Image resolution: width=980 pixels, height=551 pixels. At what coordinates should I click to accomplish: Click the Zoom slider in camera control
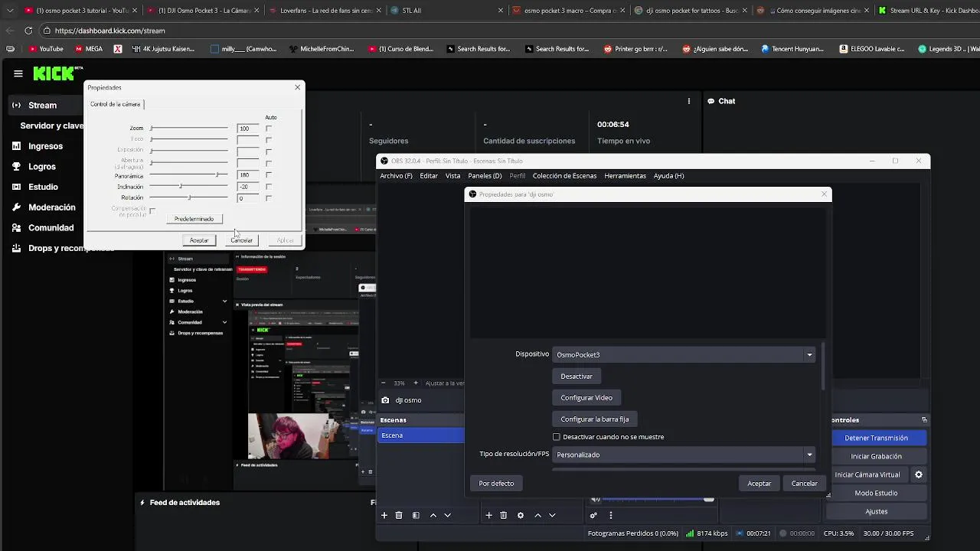(189, 129)
